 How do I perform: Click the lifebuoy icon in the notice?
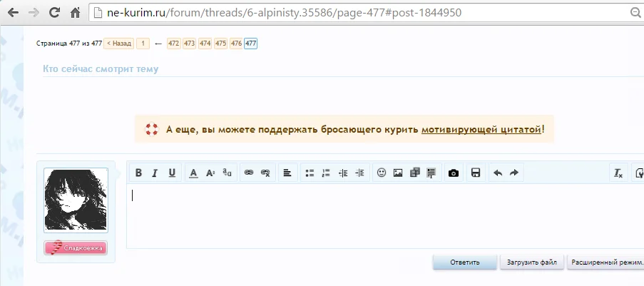[x=152, y=129]
